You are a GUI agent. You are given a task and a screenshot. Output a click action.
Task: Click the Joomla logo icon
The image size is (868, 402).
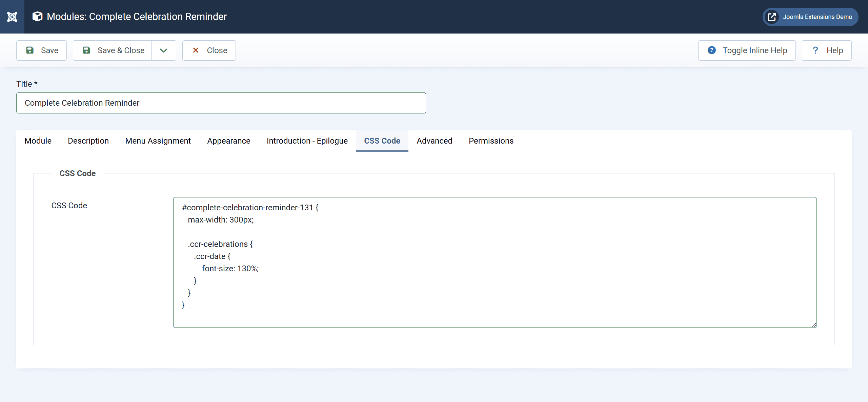(12, 17)
